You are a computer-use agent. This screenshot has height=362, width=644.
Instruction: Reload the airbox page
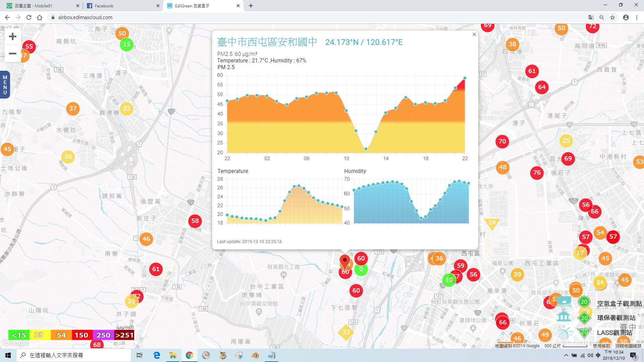tap(29, 17)
